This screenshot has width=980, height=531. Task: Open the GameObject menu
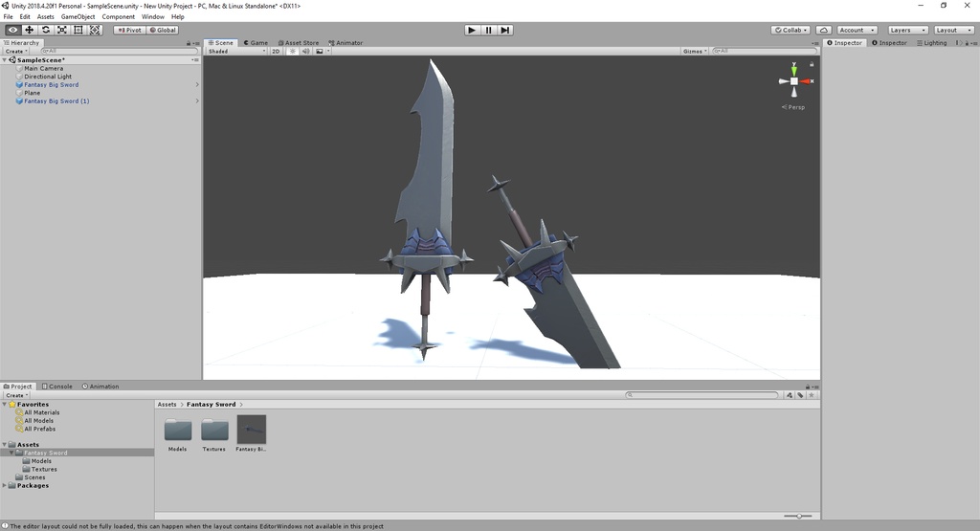pos(78,17)
